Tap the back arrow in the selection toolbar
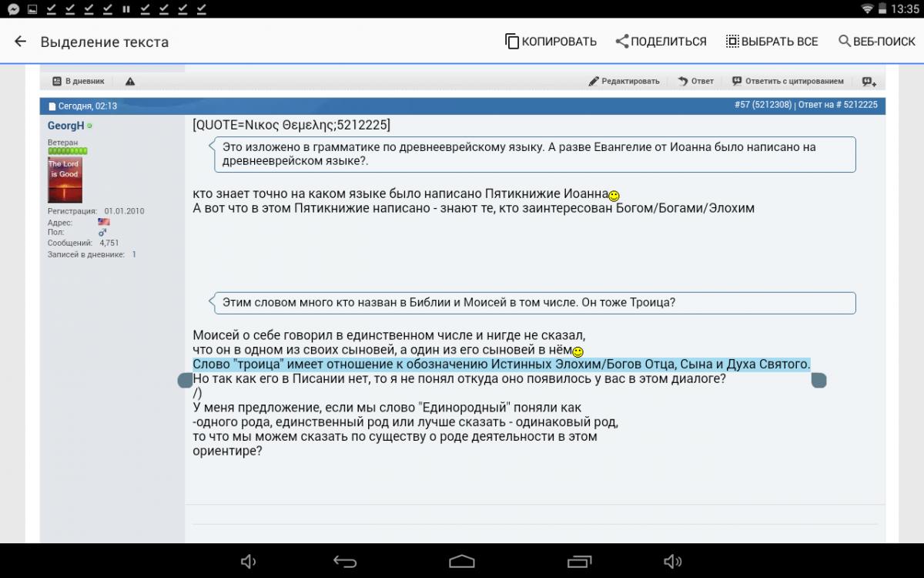The width and height of the screenshot is (924, 578). pos(21,42)
